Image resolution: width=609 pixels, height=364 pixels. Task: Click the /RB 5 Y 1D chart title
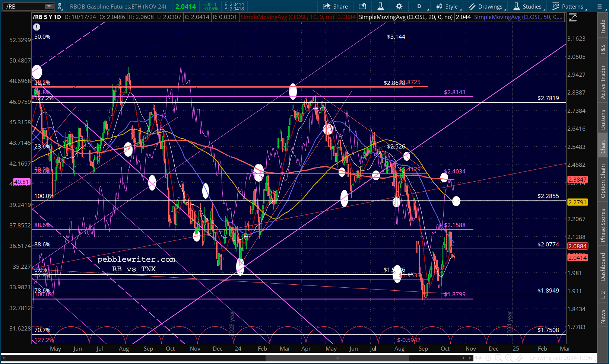pos(47,17)
